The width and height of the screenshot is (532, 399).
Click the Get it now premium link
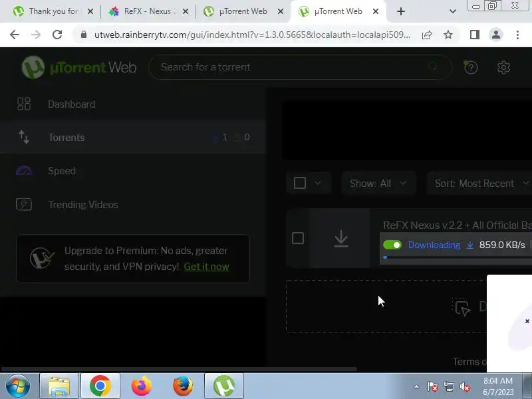(206, 267)
